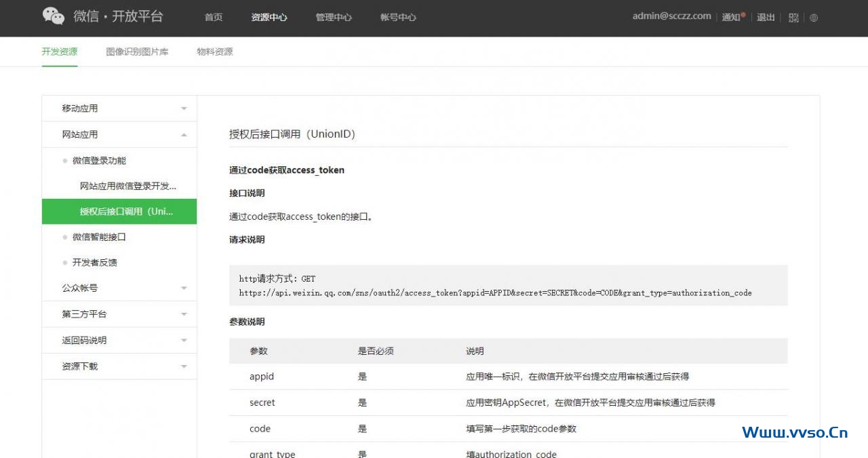The width and height of the screenshot is (868, 458).
Task: Click the 接口说明 subheading
Action: [247, 193]
